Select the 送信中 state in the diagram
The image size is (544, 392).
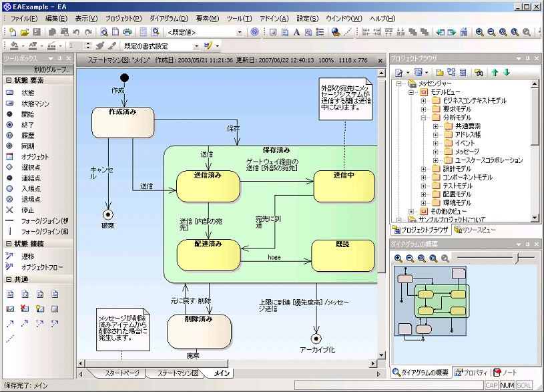344,186
